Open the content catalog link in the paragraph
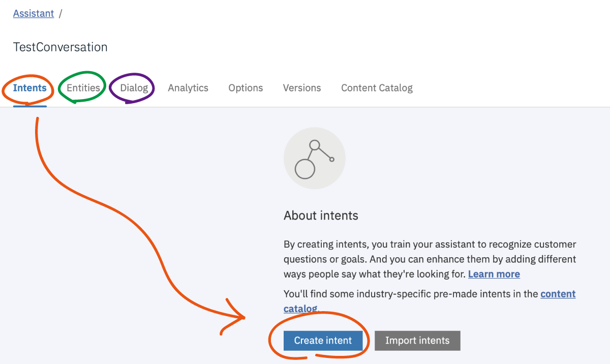This screenshot has width=610, height=364. point(558,294)
